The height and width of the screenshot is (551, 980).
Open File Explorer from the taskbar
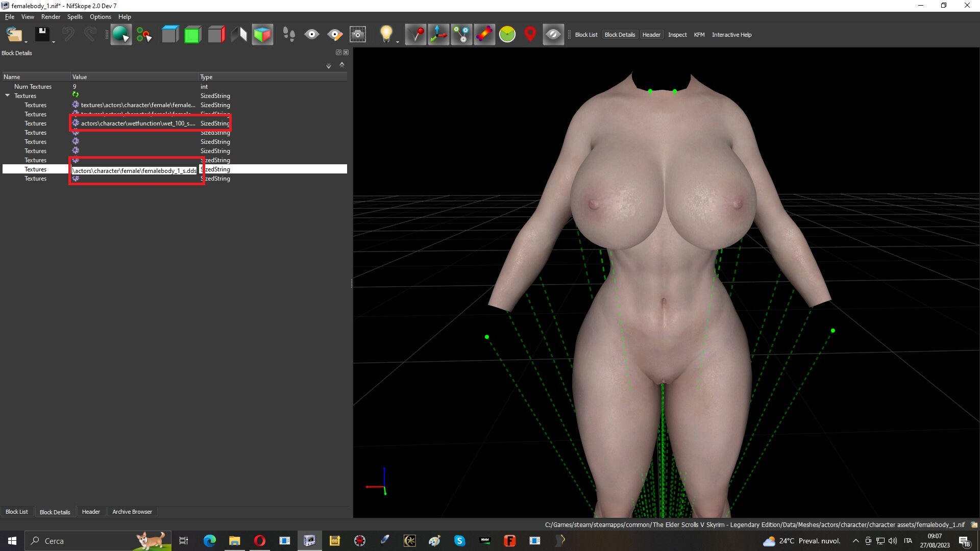tap(234, 541)
